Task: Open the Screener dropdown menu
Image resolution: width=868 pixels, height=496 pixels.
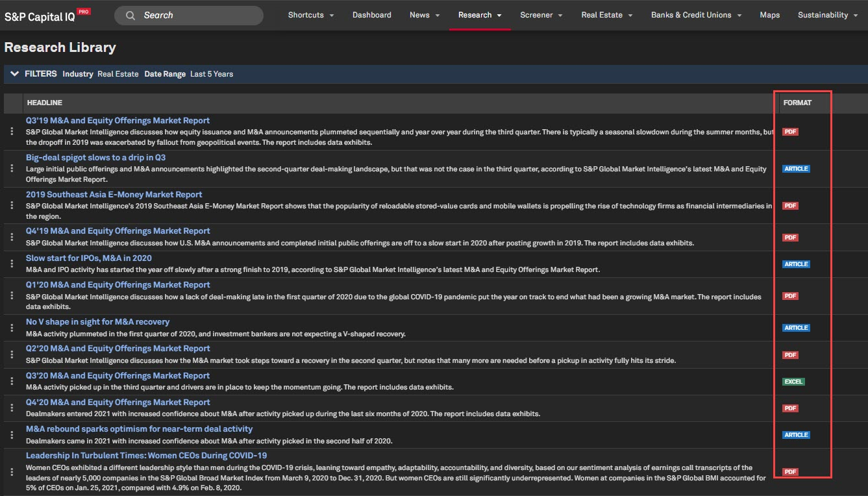Action: point(541,15)
